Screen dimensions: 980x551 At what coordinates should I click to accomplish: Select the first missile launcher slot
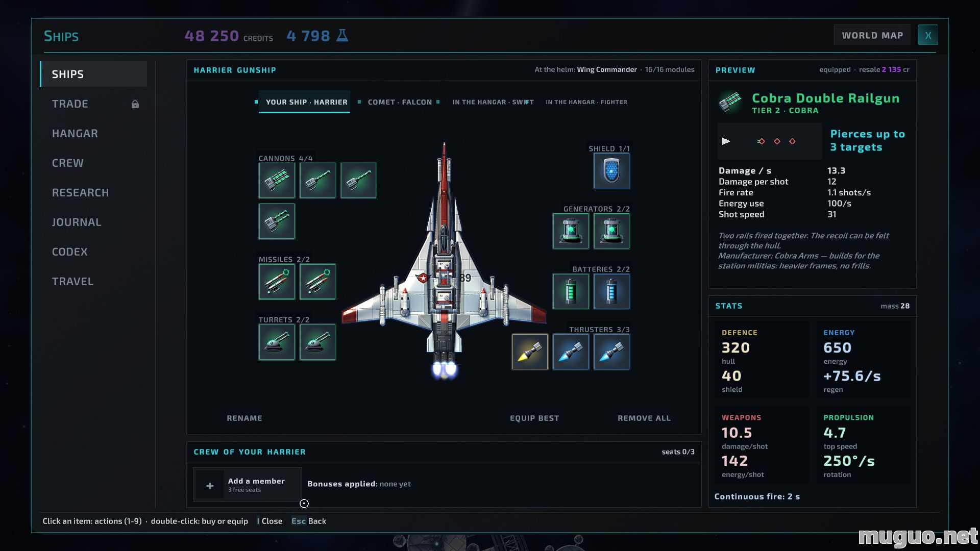(277, 282)
